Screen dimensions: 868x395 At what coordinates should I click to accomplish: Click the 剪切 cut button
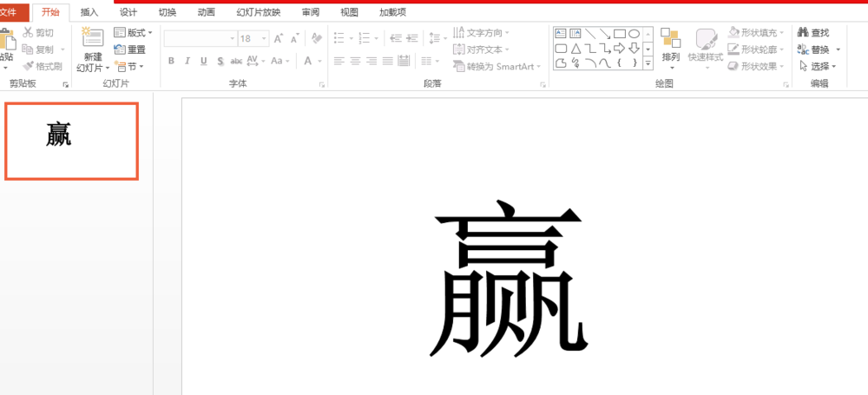[38, 33]
